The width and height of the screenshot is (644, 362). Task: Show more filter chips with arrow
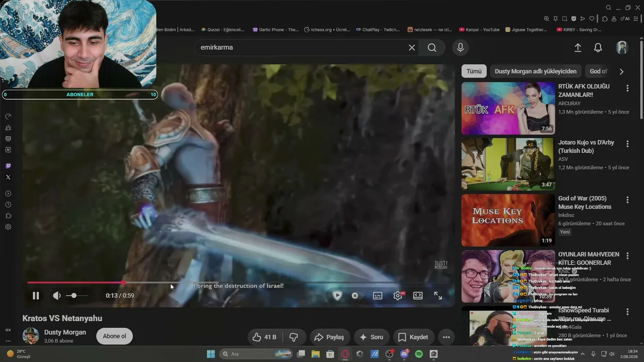pos(621,71)
